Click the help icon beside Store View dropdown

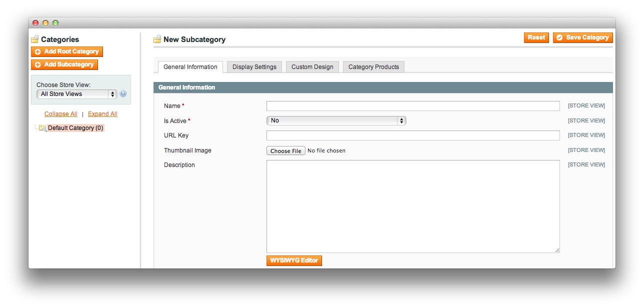pos(123,94)
